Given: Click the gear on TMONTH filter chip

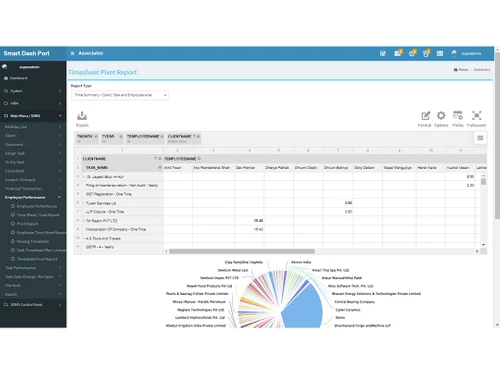Looking at the screenshot, I should tap(96, 136).
